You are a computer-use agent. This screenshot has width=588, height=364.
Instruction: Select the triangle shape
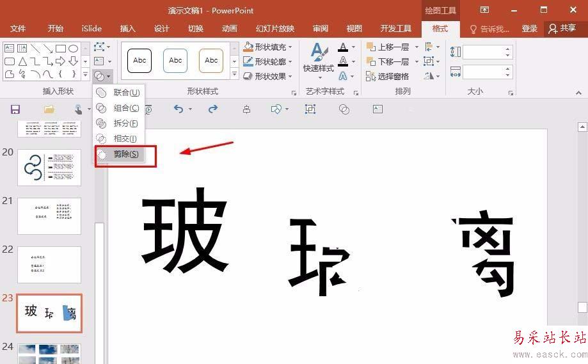click(x=22, y=61)
